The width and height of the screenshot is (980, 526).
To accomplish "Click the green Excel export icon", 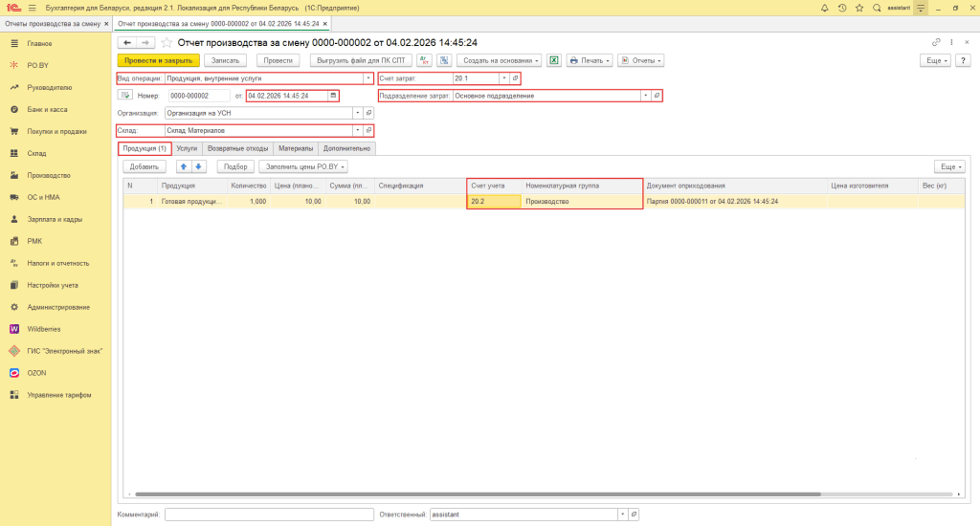I will tap(554, 60).
